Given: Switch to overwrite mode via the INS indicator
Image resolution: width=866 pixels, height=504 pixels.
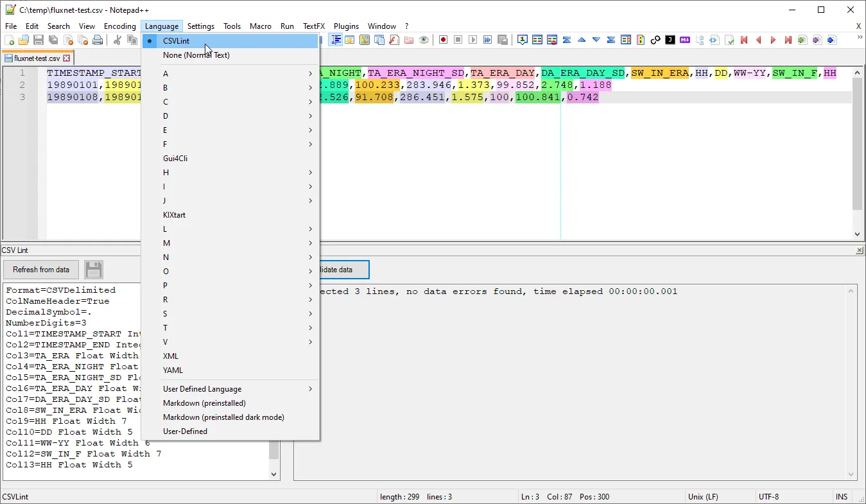Looking at the screenshot, I should coord(841,496).
